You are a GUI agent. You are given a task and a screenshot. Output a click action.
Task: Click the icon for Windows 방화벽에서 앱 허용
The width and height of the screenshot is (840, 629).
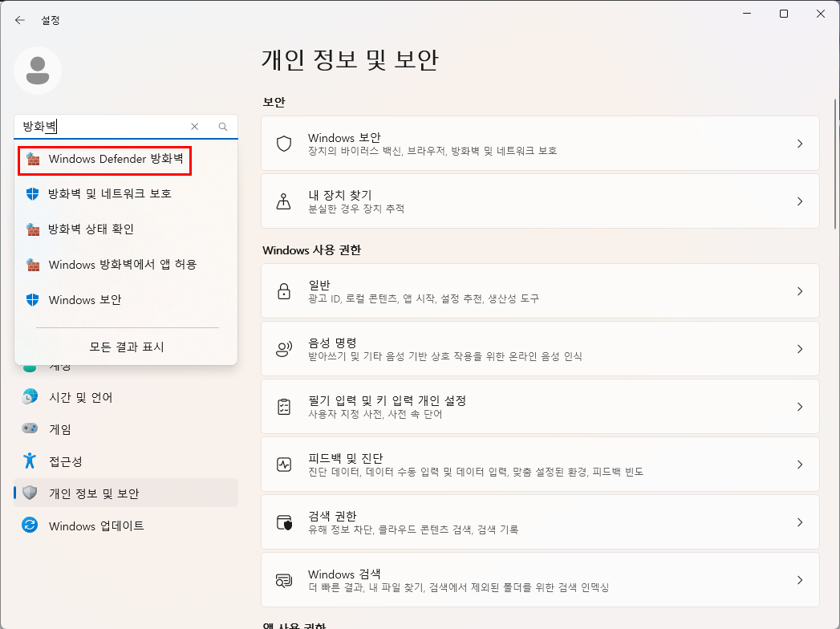coord(33,265)
